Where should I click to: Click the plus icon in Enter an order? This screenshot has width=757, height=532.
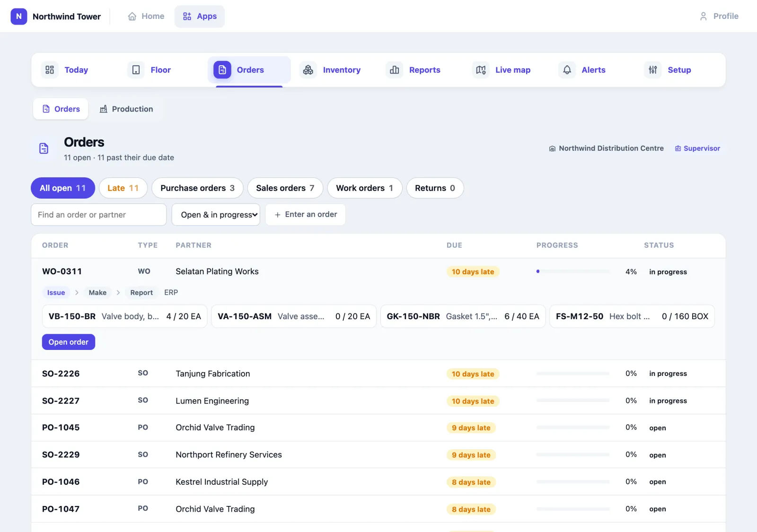point(278,215)
